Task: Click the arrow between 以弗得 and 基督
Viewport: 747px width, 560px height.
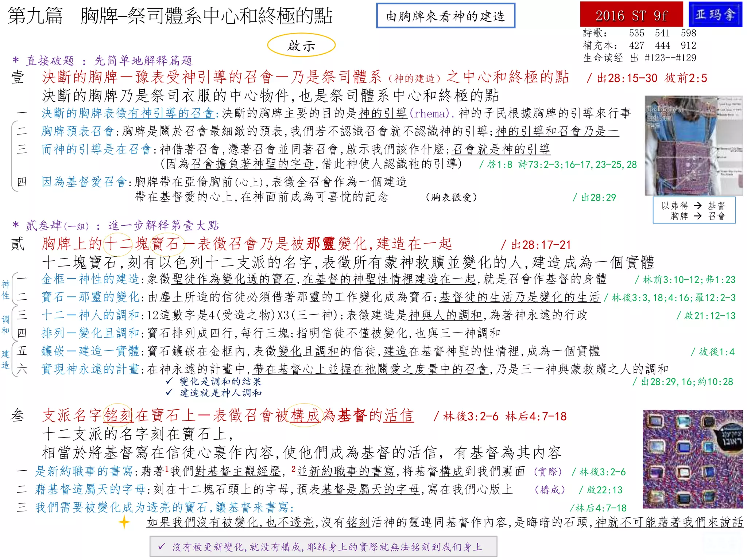Action: pos(698,206)
